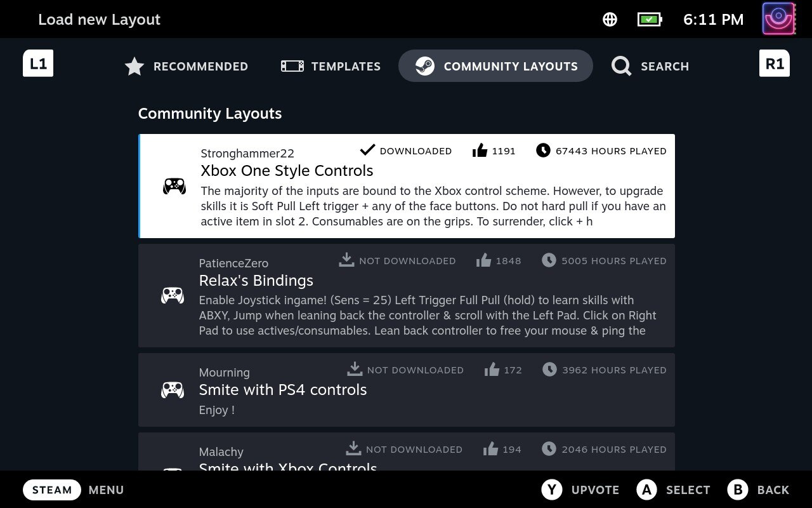Click the clock icon next to 2046 hours played
Image resolution: width=812 pixels, height=508 pixels.
point(549,449)
